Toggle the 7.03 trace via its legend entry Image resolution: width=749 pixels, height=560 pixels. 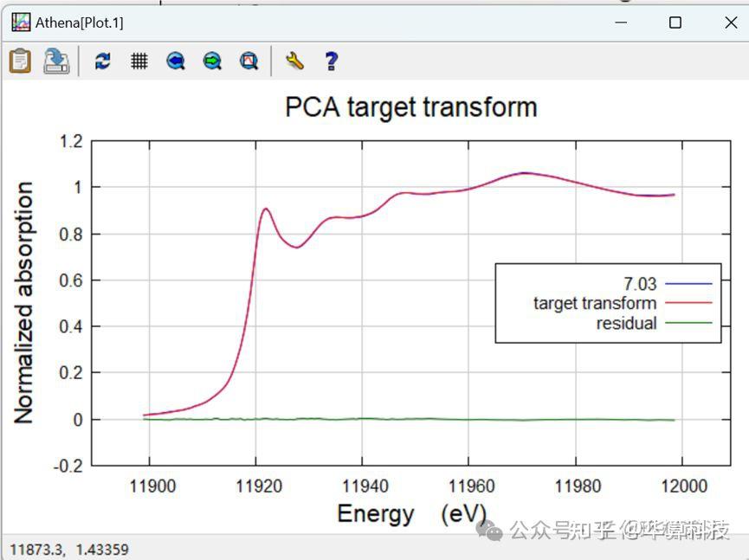pyautogui.click(x=642, y=283)
